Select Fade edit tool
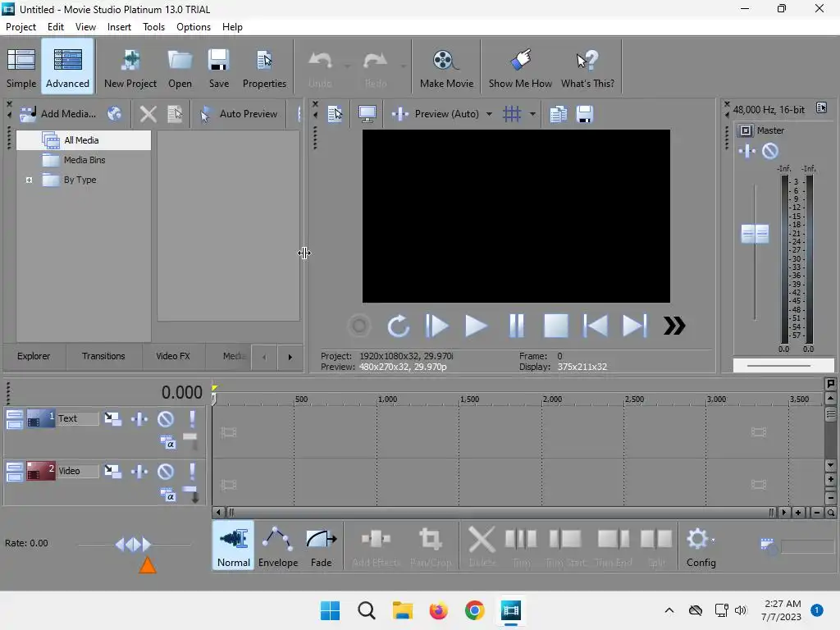Viewport: 840px width, 630px height. 321,546
